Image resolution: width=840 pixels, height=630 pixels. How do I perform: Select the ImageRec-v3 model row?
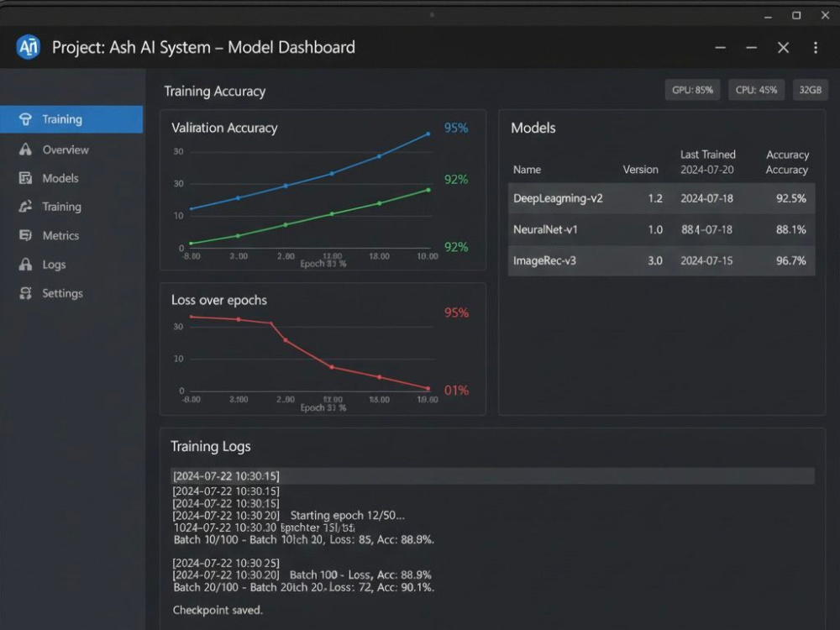(x=661, y=261)
